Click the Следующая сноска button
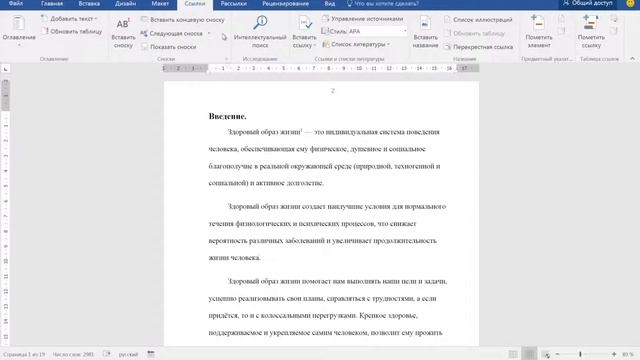The image size is (640, 360). coord(172,33)
